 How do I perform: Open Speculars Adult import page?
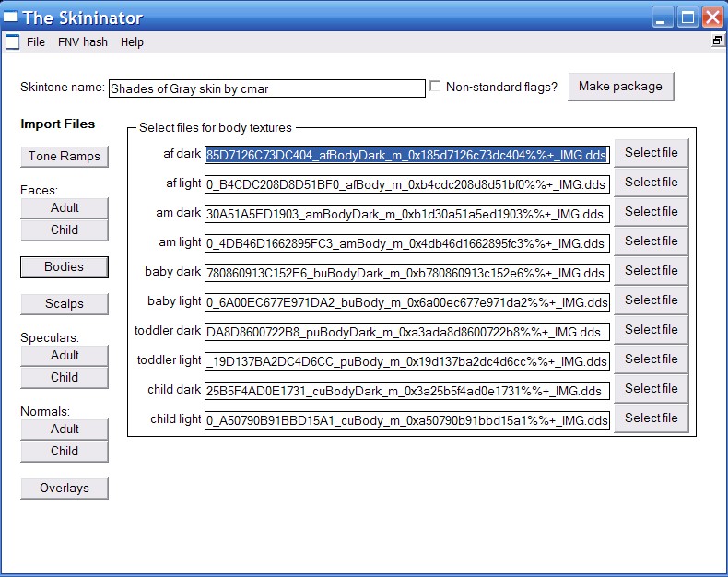click(x=65, y=356)
